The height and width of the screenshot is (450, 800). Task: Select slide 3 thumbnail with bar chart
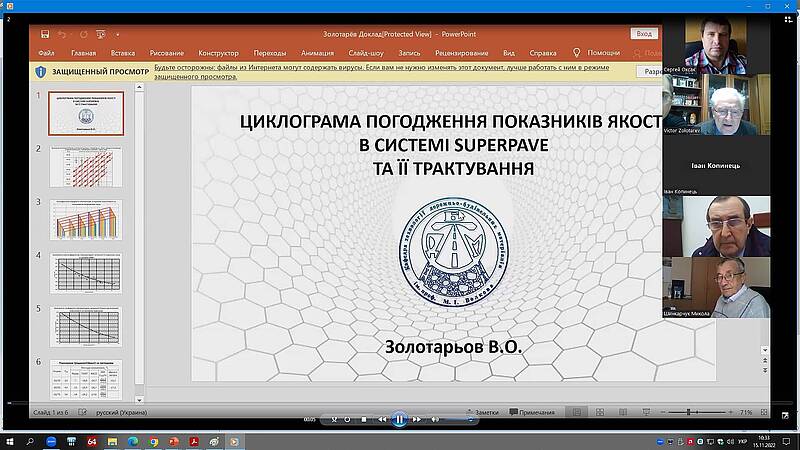[85, 219]
